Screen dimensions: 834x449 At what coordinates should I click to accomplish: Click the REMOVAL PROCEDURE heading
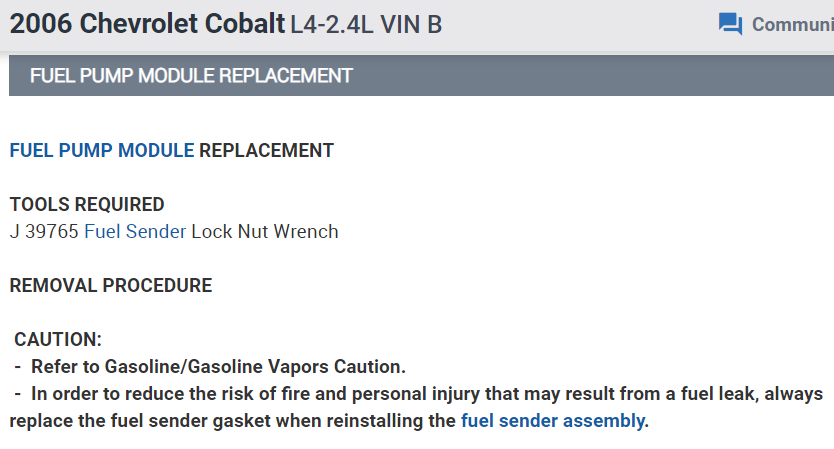coord(111,286)
